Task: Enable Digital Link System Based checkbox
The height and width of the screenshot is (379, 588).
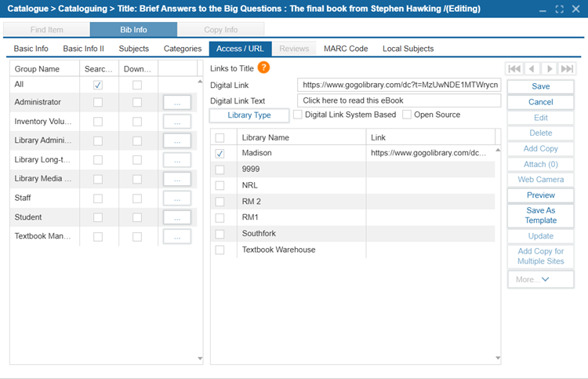Action: (x=298, y=115)
